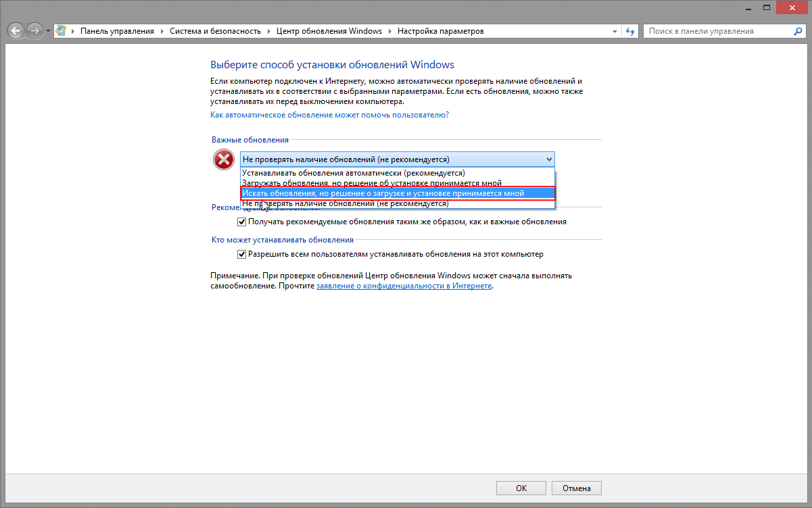Click the refresh button beside address bar

coord(630,31)
